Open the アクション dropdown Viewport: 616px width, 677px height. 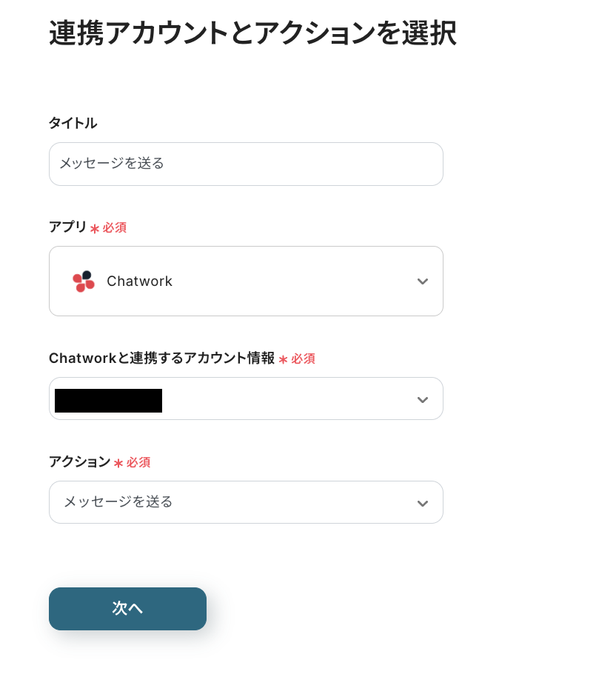246,502
